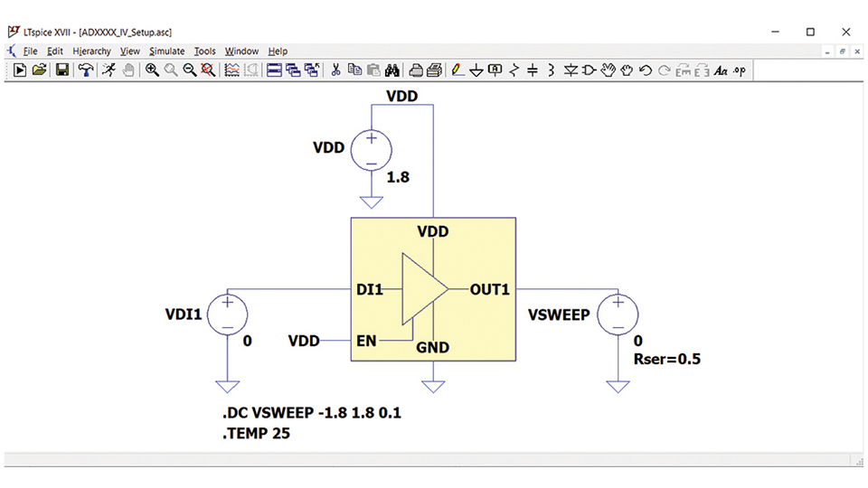Click the EN pin label
This screenshot has height=488, width=868.
click(366, 341)
